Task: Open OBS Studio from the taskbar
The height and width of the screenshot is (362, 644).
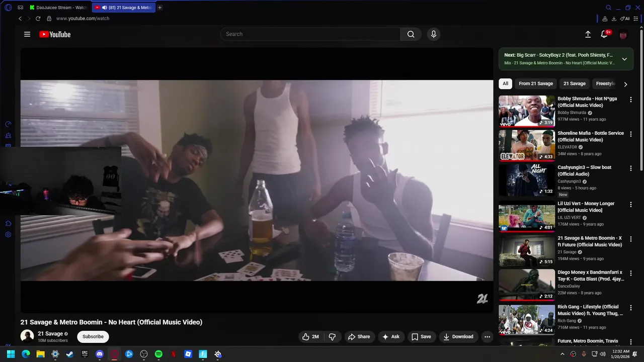Action: coord(144,354)
